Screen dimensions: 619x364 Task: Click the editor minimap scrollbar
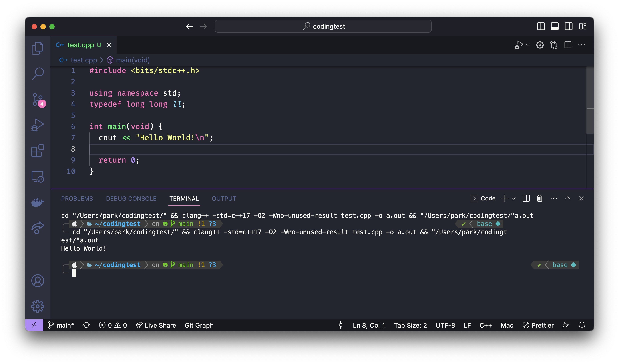589,100
